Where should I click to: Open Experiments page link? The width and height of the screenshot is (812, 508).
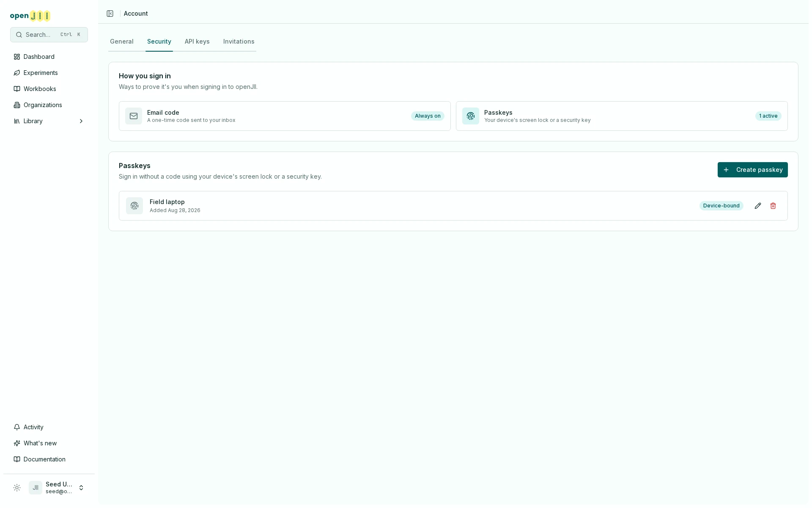click(x=49, y=73)
